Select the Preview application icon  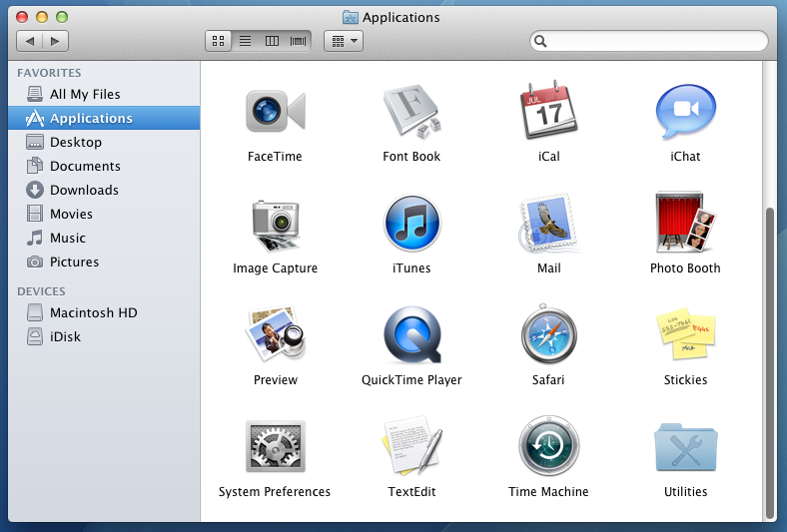[275, 333]
